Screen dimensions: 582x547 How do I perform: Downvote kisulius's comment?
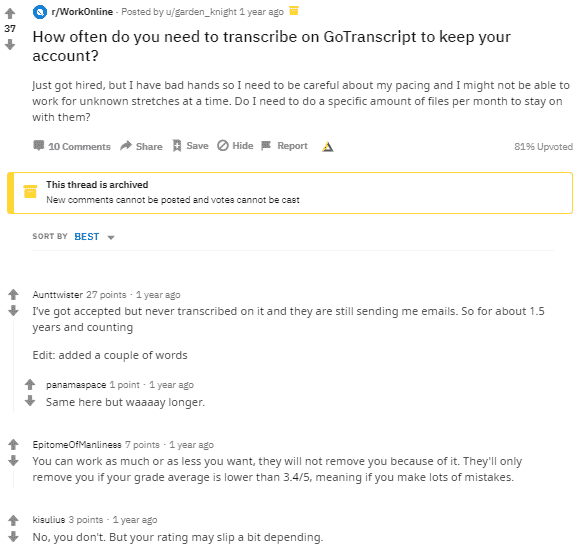[x=13, y=536]
